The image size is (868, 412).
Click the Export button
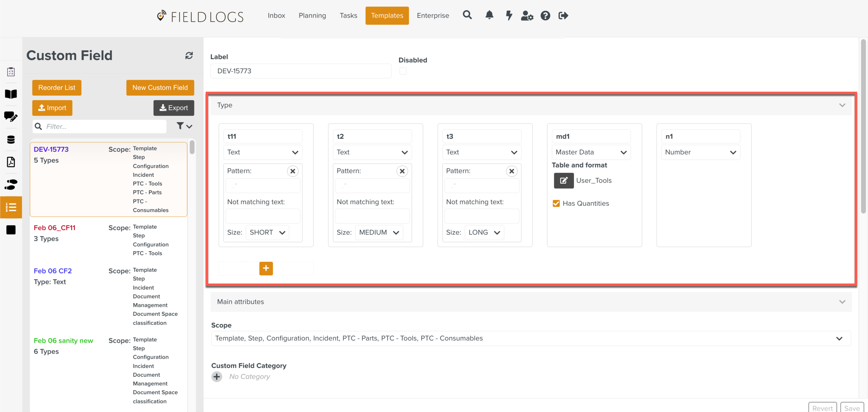(174, 108)
